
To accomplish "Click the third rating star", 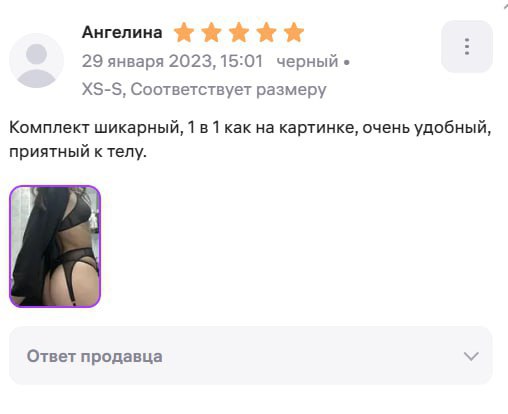I will 239,33.
